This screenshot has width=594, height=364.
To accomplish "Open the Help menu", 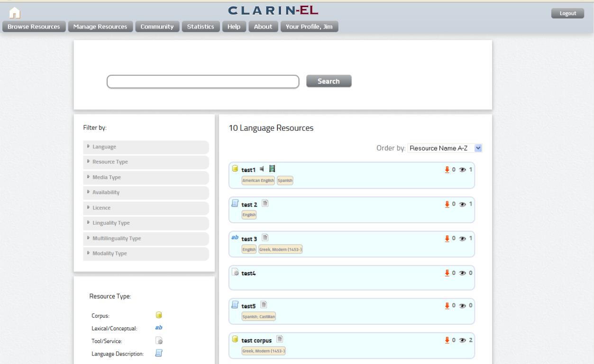I will coord(234,27).
